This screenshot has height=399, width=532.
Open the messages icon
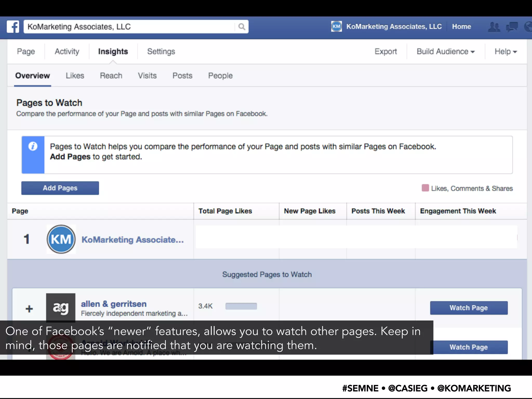[512, 27]
